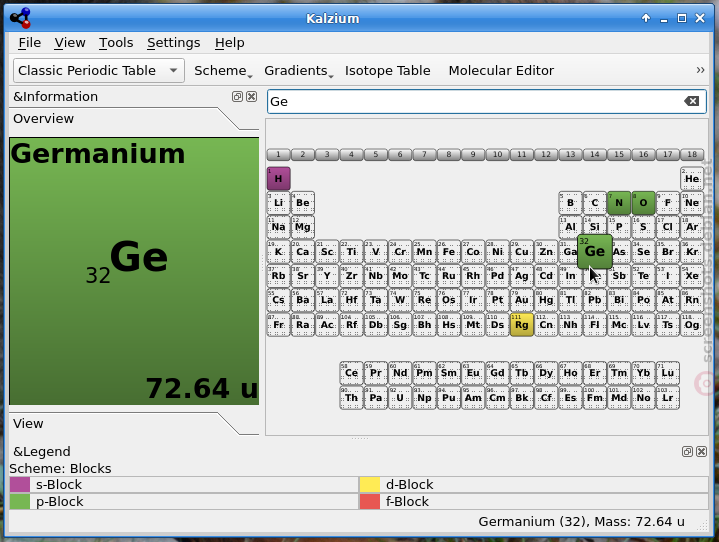The image size is (719, 542).
Task: Select the Lead (Pb) element tile
Action: [594, 300]
